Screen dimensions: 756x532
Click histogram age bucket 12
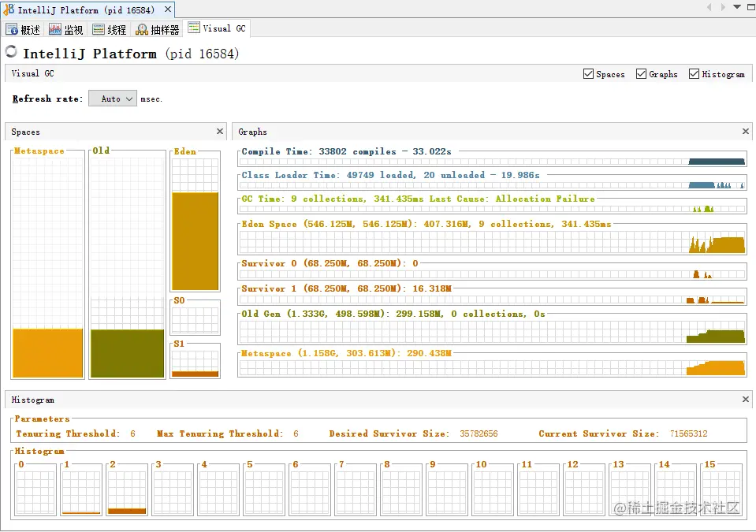pos(584,492)
